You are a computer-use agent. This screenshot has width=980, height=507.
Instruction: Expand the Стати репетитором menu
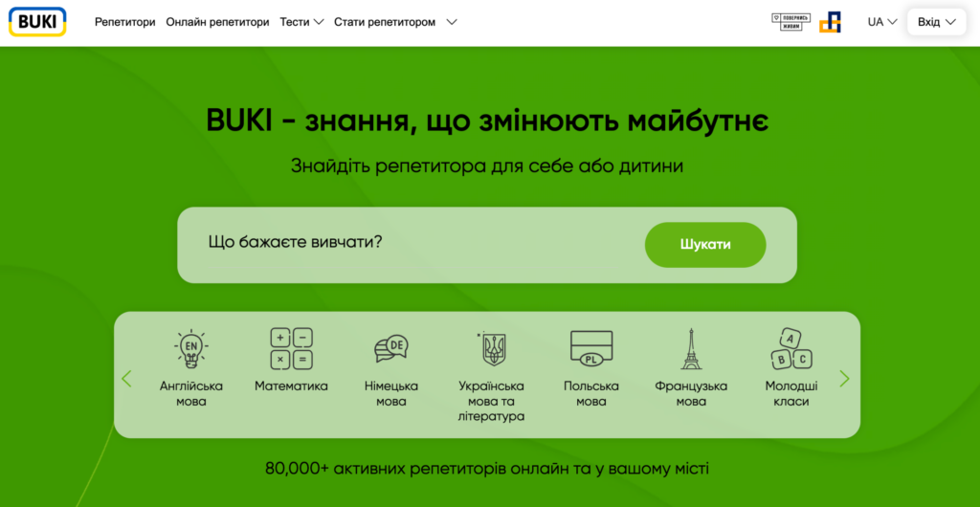click(x=395, y=22)
